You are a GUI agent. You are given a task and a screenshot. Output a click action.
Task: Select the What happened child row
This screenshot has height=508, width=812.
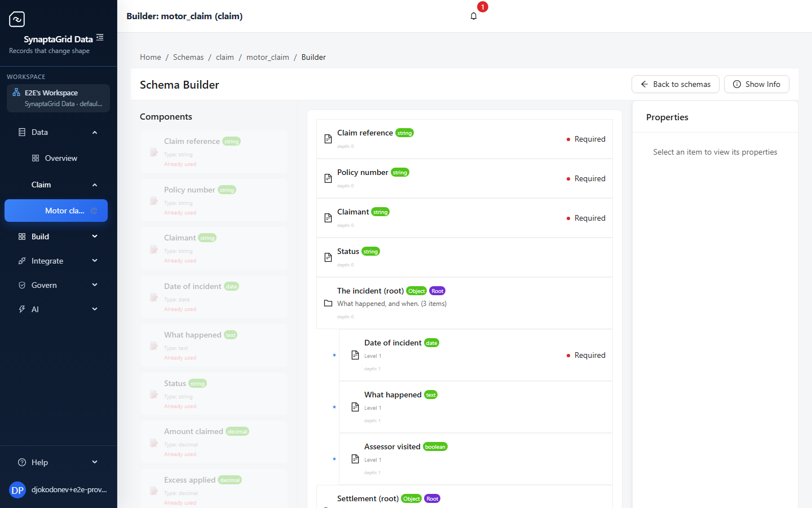pos(476,407)
